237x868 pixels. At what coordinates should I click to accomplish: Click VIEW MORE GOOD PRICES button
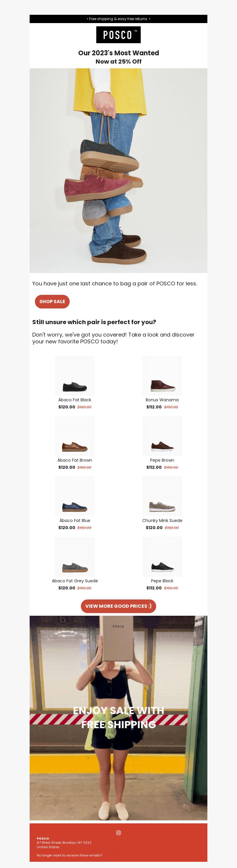pos(118,606)
